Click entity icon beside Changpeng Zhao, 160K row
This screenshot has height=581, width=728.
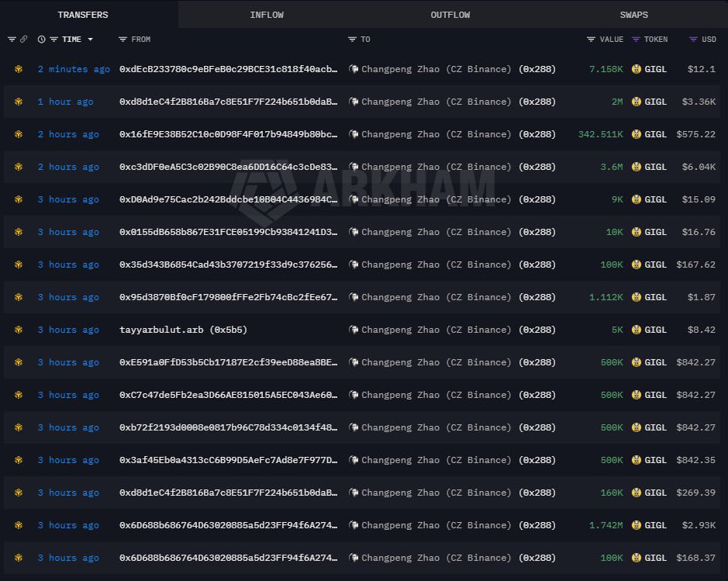point(354,493)
